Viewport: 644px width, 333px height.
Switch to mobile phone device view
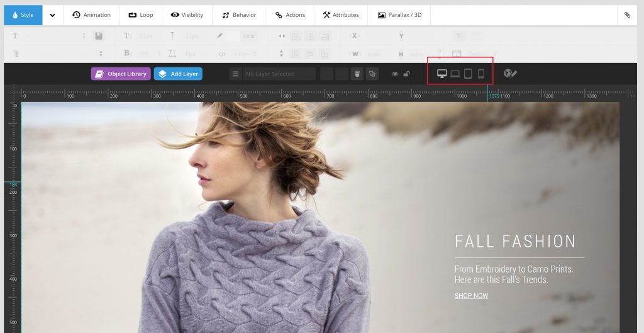pyautogui.click(x=481, y=74)
